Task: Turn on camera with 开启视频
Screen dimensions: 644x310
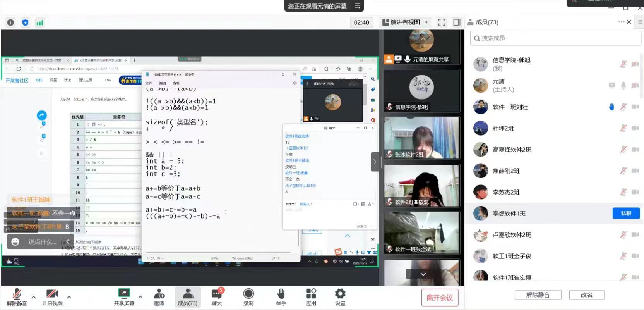Action: pyautogui.click(x=52, y=297)
